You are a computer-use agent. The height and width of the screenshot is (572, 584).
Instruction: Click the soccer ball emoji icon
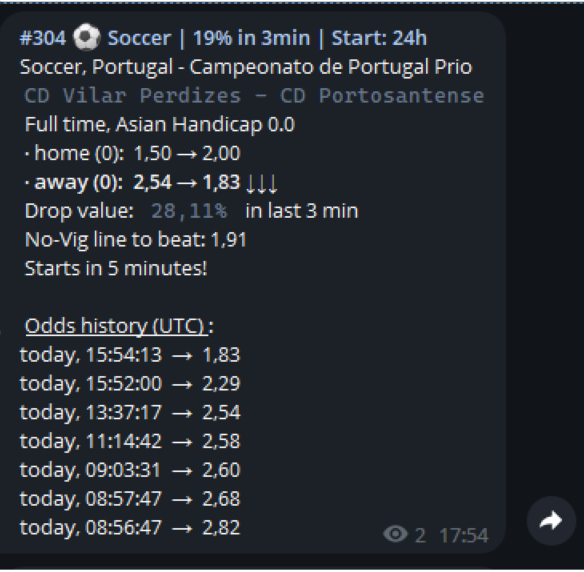86,38
